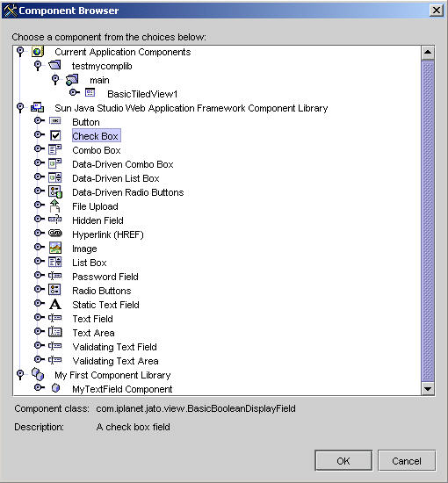Select the File Upload label
This screenshot has width=448, height=483.
point(95,206)
